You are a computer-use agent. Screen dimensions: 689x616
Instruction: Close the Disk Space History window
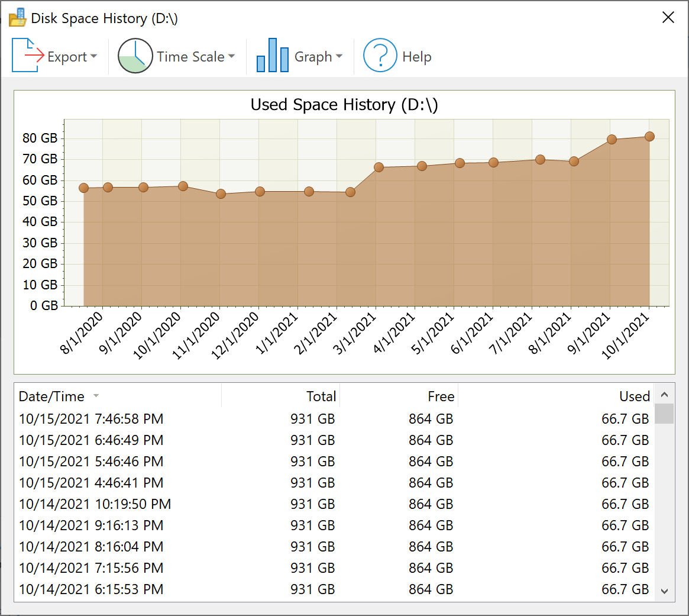coord(668,18)
